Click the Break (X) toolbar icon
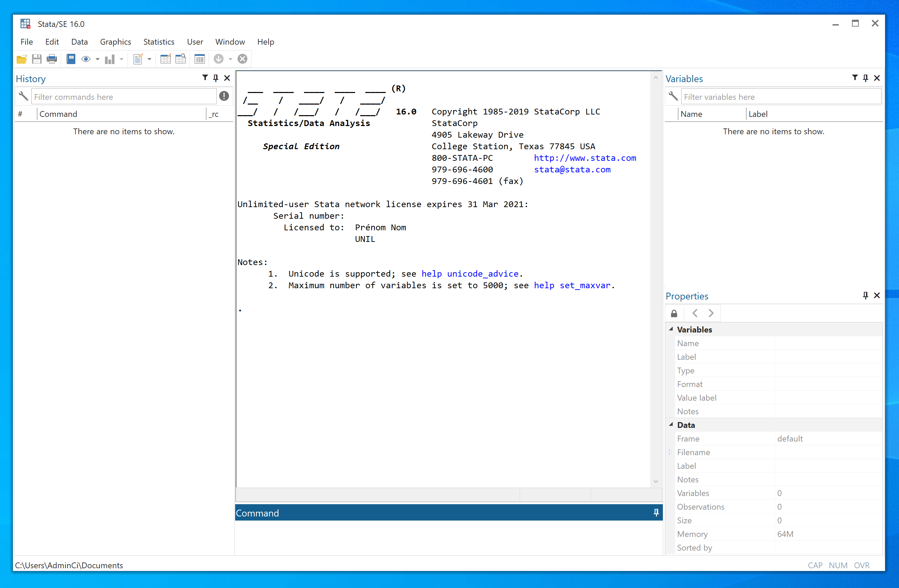This screenshot has width=899, height=588. tap(243, 59)
